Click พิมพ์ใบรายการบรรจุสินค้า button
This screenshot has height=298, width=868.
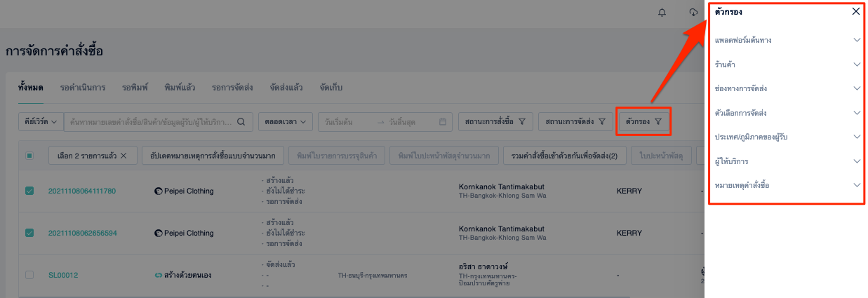pyautogui.click(x=337, y=155)
